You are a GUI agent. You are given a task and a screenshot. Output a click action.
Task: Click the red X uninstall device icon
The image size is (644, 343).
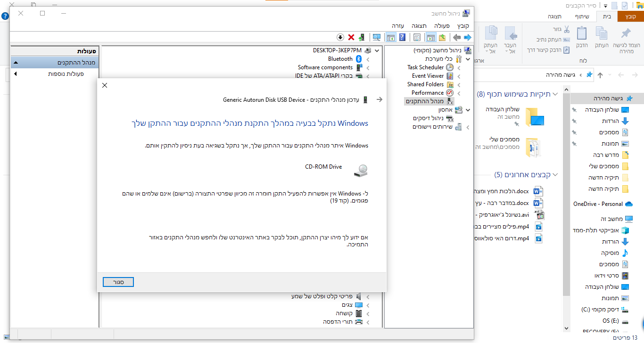pos(351,37)
